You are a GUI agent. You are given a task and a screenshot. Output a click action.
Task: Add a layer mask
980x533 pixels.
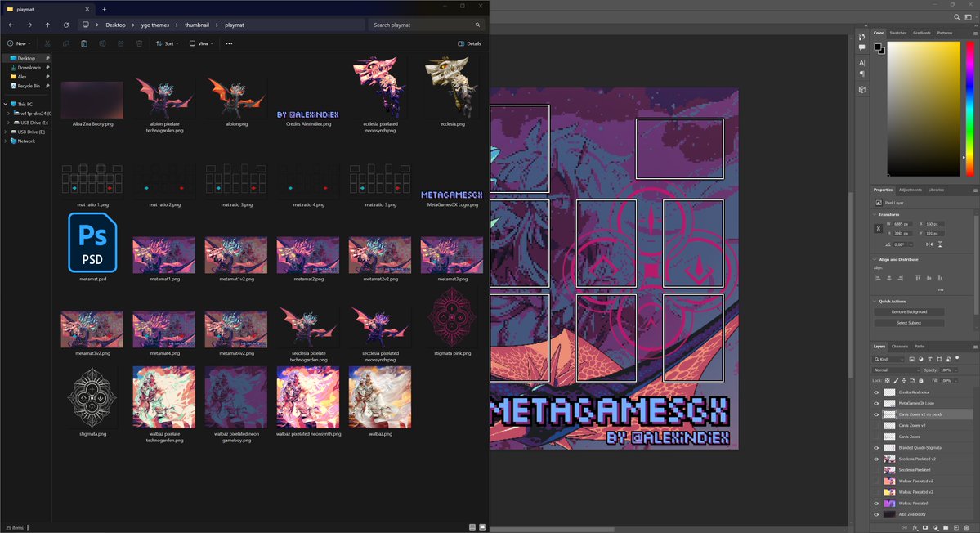(925, 528)
